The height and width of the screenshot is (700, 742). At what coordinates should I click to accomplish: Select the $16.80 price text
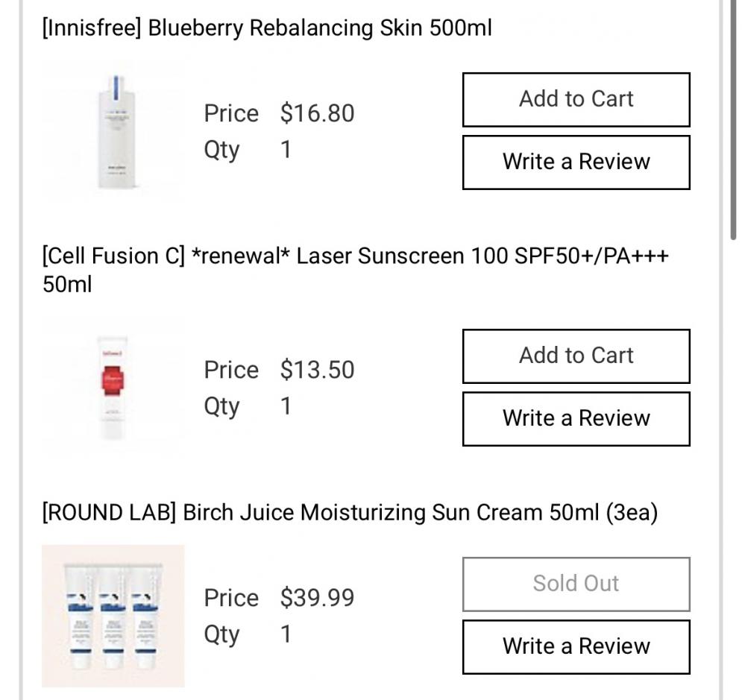pos(317,113)
